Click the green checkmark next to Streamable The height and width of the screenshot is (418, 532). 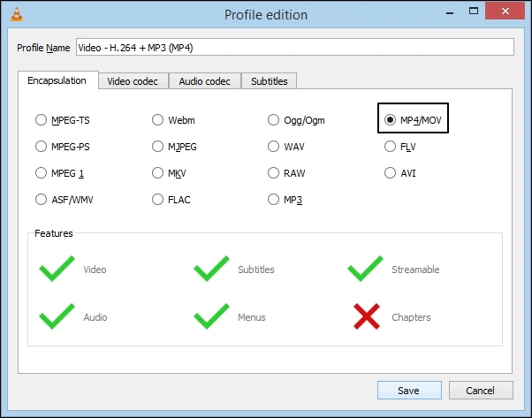point(365,269)
